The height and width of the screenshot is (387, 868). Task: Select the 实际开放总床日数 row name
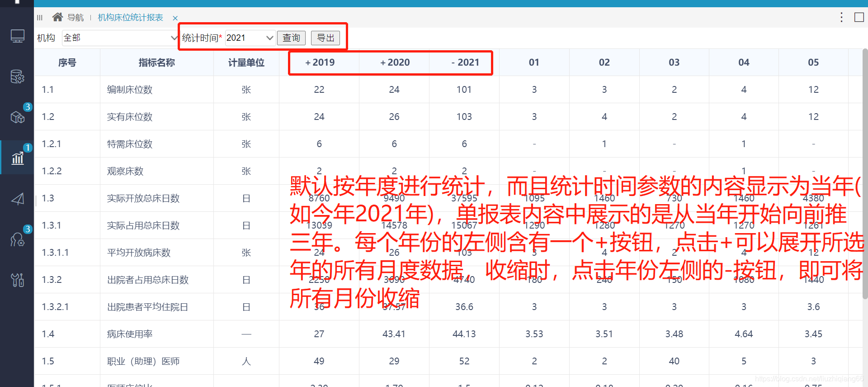coord(143,198)
